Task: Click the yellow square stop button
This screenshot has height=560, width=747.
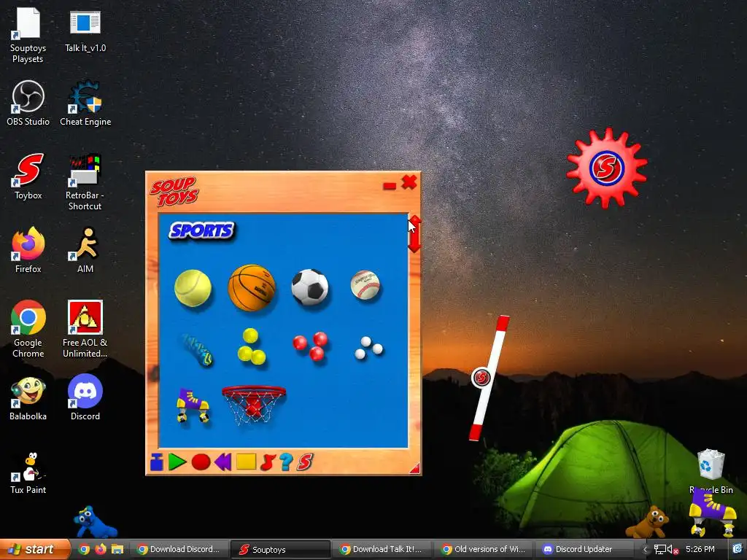Action: 247,462
